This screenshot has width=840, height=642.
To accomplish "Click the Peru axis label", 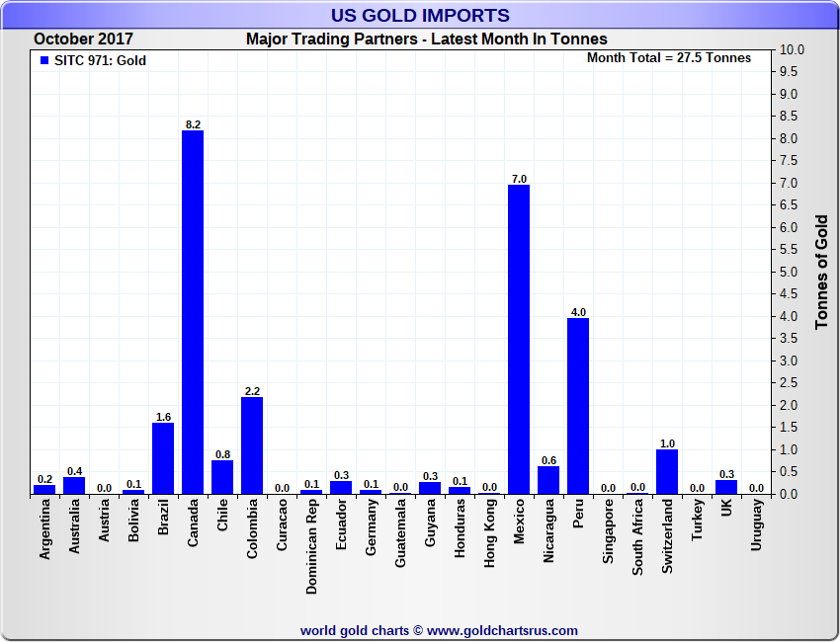I will (578, 514).
